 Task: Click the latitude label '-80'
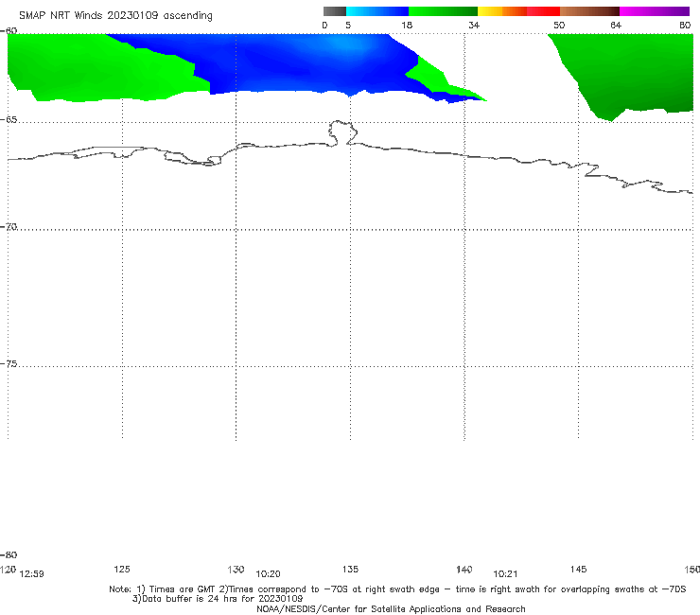pos(9,555)
